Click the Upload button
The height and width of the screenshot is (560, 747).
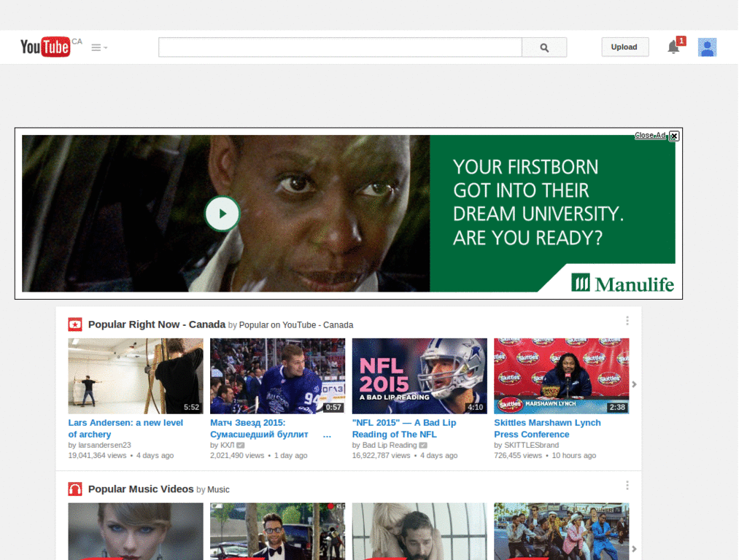pos(624,47)
